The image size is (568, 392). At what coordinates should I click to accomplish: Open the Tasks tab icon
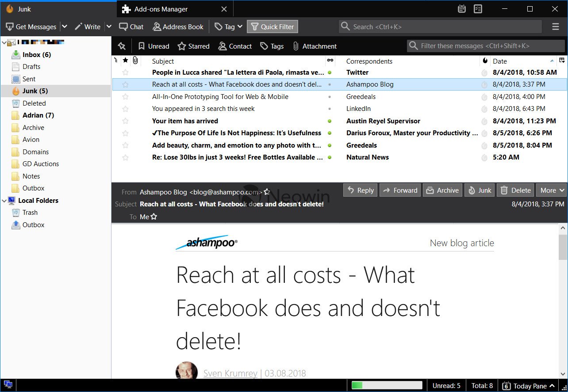click(478, 9)
